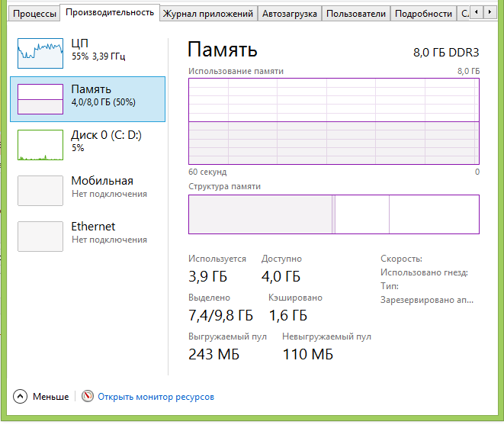Open the Диск 0 (C: D:) graph thumbnail
The width and height of the screenshot is (504, 425).
(40, 145)
